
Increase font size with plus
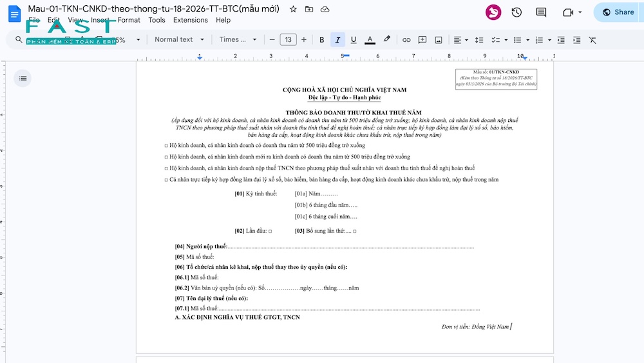[x=304, y=40]
